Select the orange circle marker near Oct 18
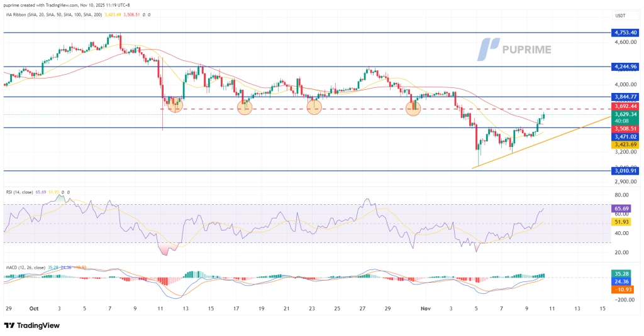Image resolution: width=644 pixels, height=336 pixels. click(245, 107)
